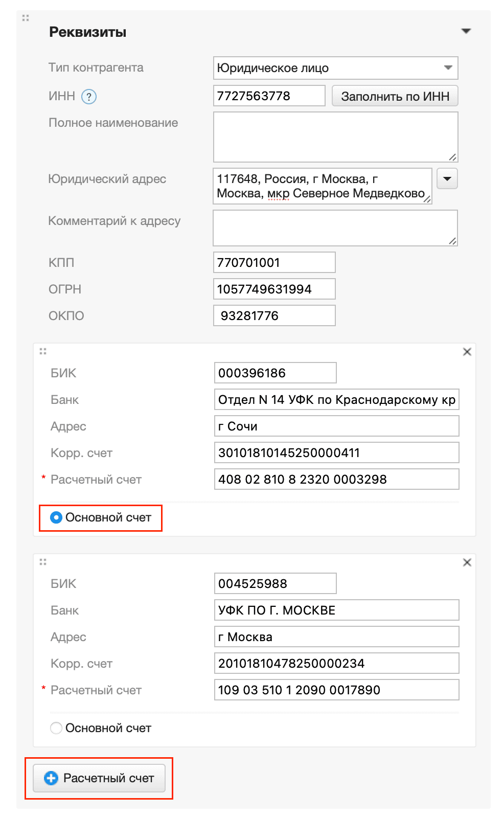Click the drag handle of the Сочи bank block
The width and height of the screenshot is (504, 817).
coord(43,351)
